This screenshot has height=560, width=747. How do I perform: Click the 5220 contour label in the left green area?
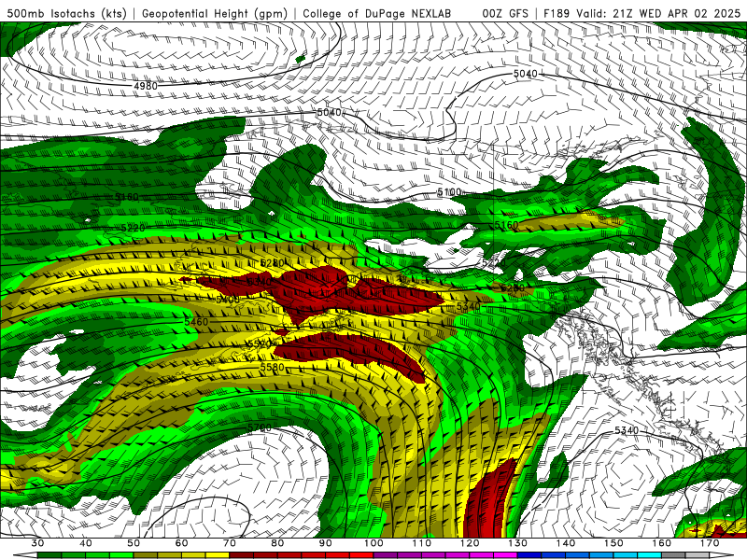click(x=133, y=228)
